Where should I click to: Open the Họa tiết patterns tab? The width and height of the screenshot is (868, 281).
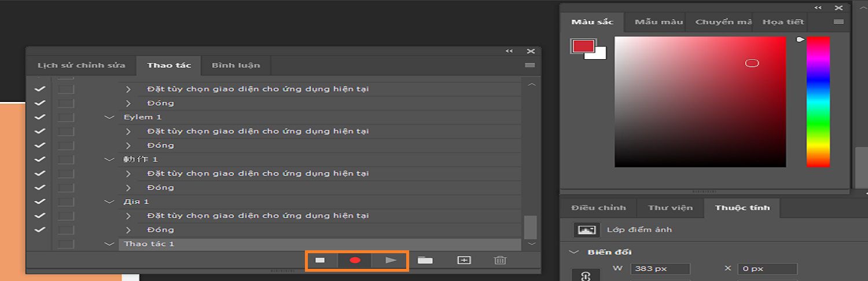coord(783,22)
